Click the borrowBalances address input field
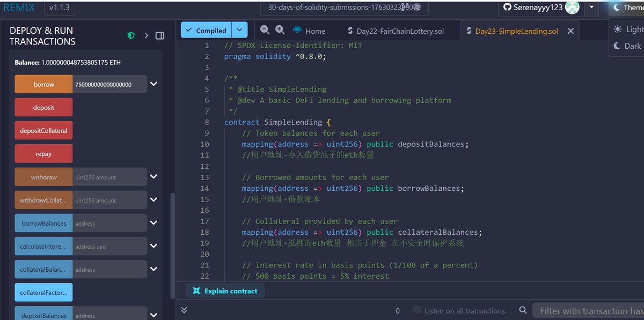Screen dimensions: 644x320 coord(110,223)
